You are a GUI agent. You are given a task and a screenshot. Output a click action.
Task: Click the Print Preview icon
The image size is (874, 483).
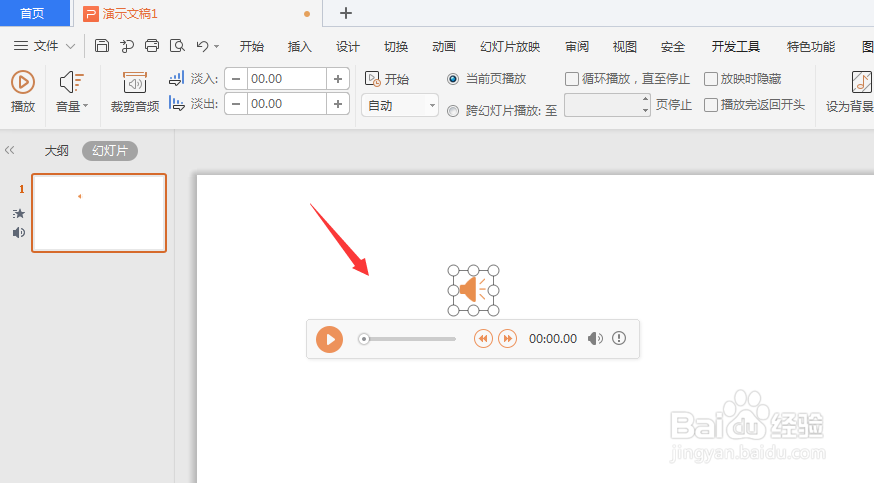(x=177, y=46)
